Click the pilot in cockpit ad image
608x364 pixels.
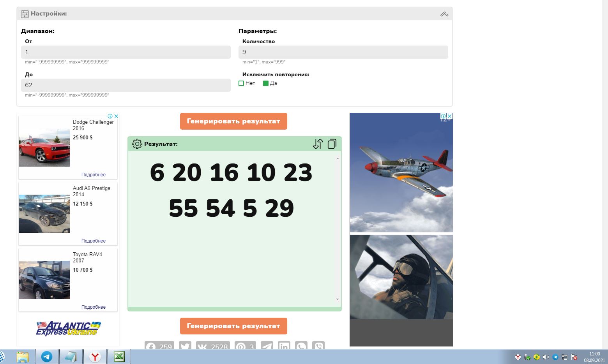tap(401, 277)
